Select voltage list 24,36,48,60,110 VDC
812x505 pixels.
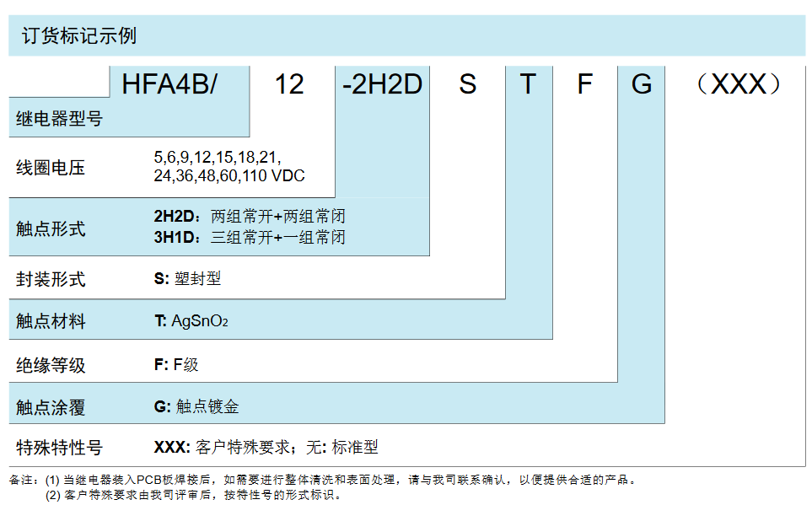(x=229, y=175)
